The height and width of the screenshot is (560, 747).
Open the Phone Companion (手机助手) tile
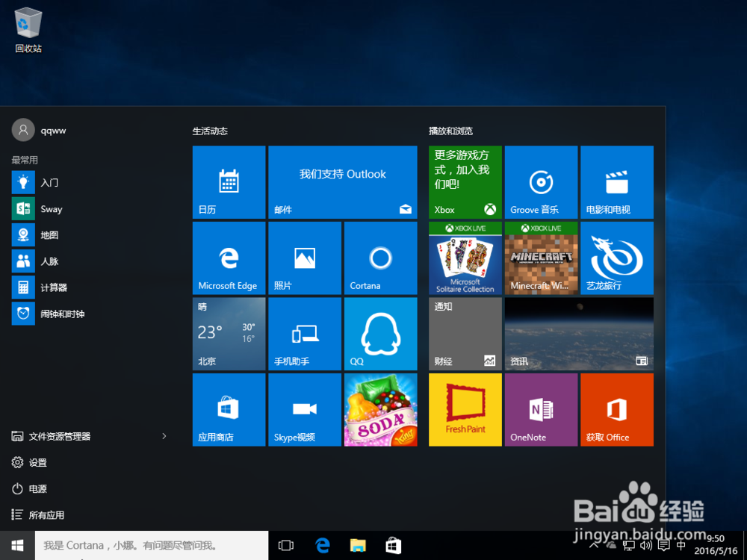pyautogui.click(x=305, y=334)
